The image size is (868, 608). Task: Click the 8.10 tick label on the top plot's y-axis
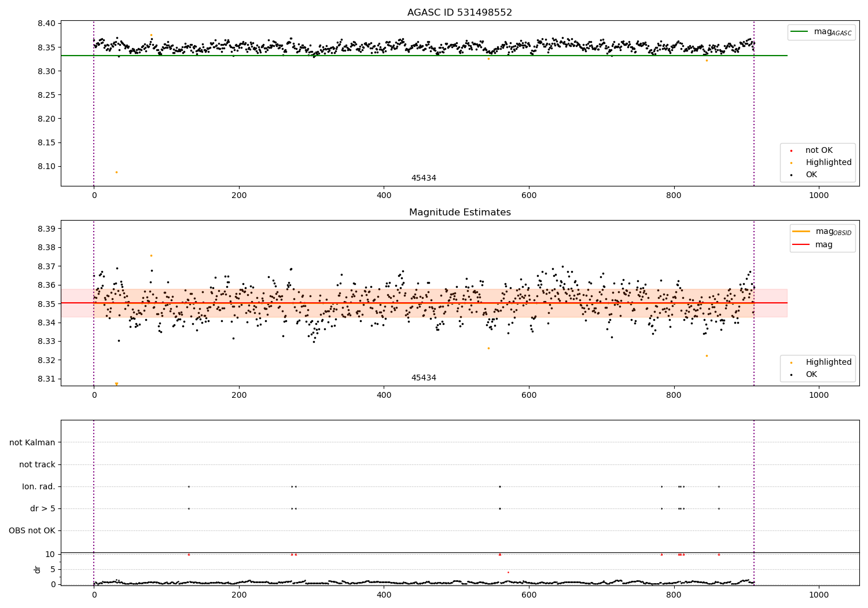[x=47, y=167]
